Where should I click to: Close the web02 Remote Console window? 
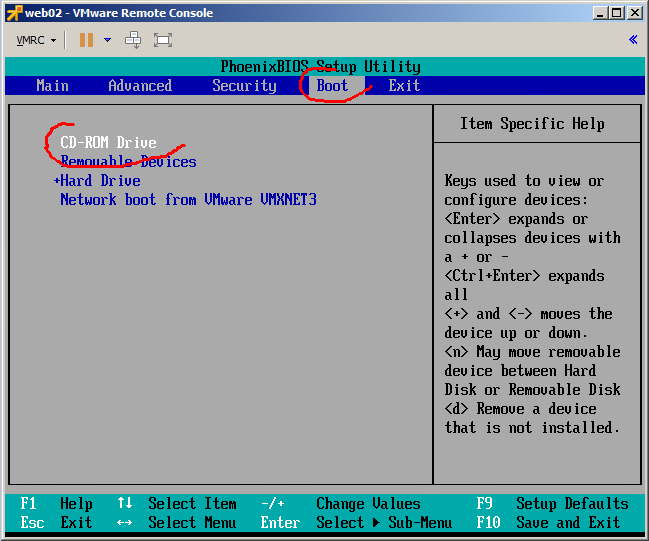tap(634, 13)
